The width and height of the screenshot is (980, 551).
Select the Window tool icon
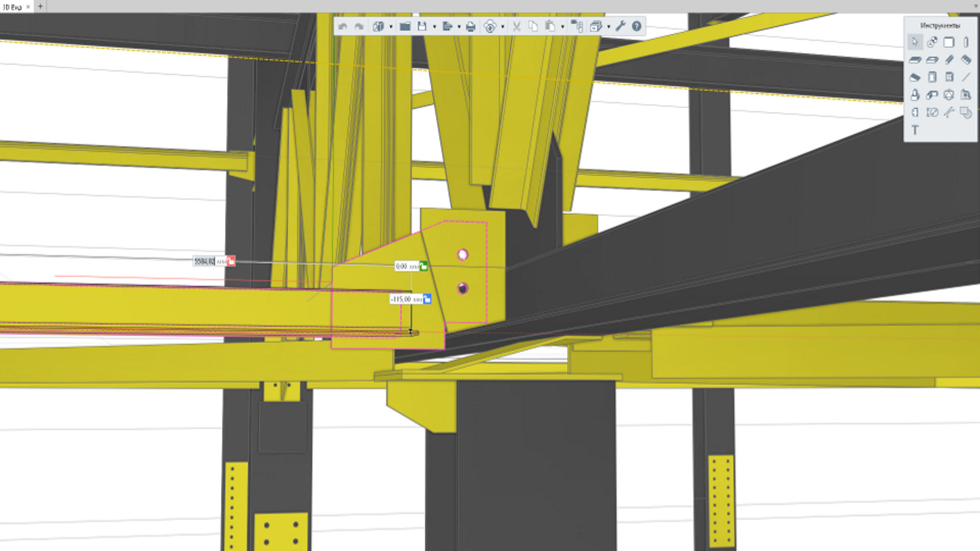[x=949, y=77]
